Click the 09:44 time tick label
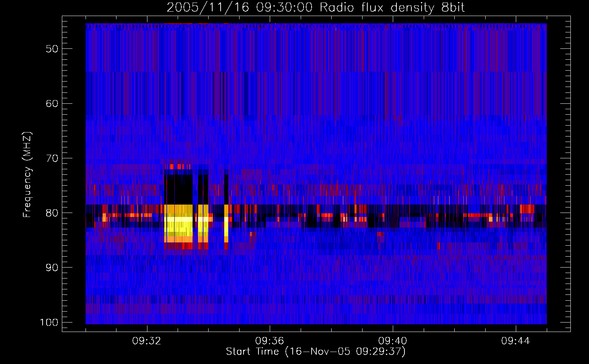Viewport: 589px width, 364px height. tap(516, 341)
